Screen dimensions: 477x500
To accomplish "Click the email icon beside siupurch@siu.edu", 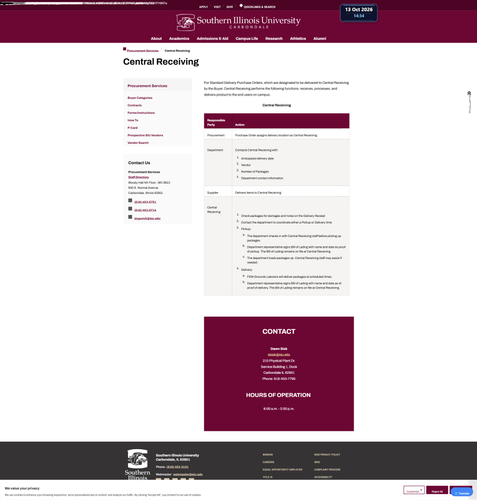I will pos(130,217).
